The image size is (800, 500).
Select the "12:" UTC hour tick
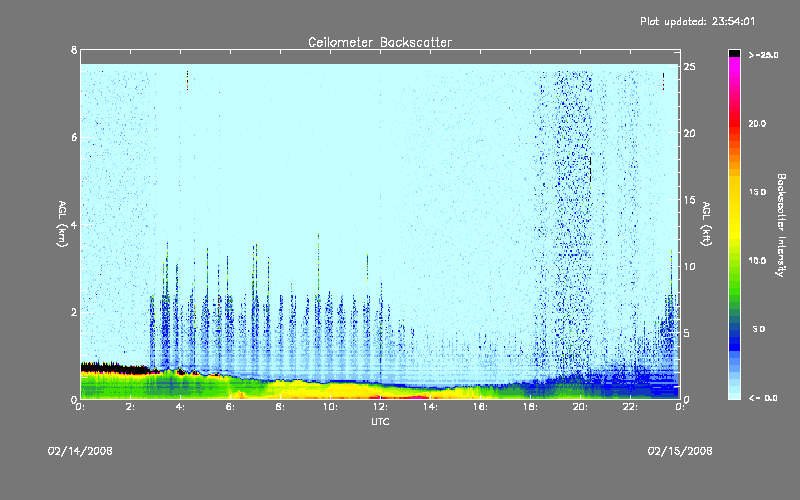coord(381,407)
